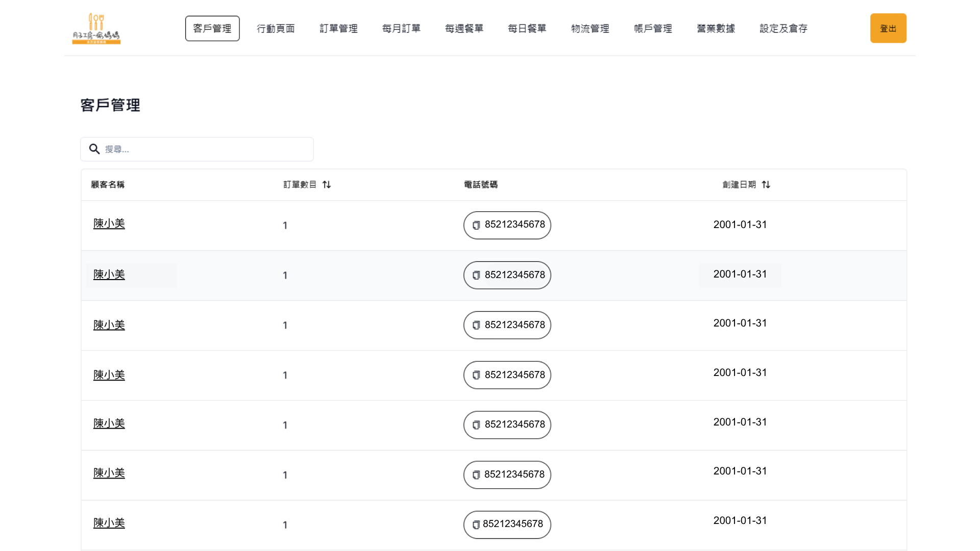Screen dimensions: 980x551
Task: Switch to 每週餐單 tab
Action: pos(464,29)
